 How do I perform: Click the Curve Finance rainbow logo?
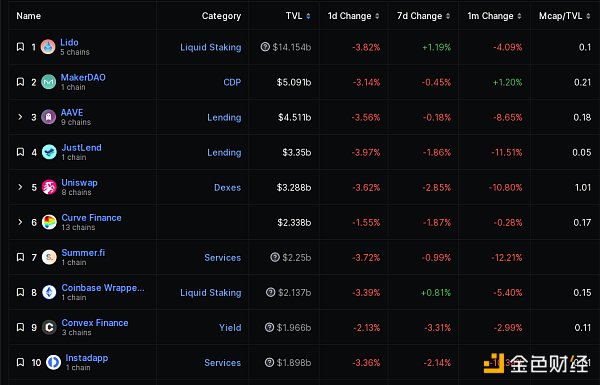[49, 222]
